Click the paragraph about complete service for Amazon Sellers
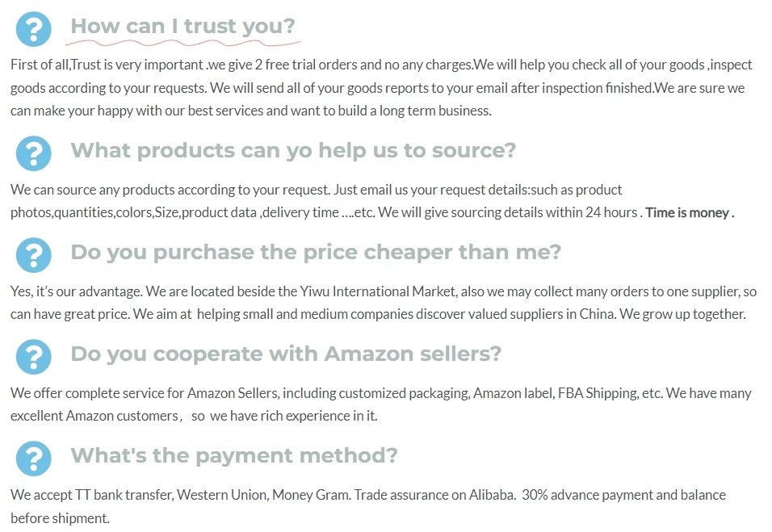This screenshot has height=532, width=772. [x=380, y=404]
